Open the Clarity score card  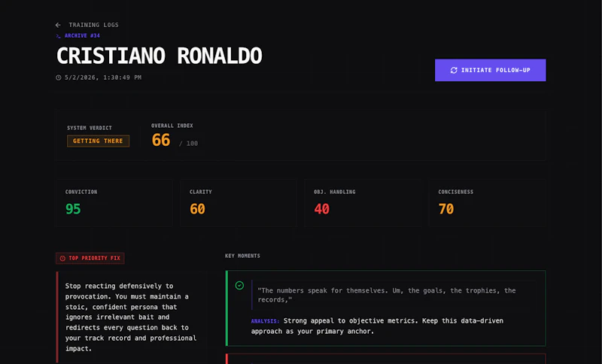239,203
